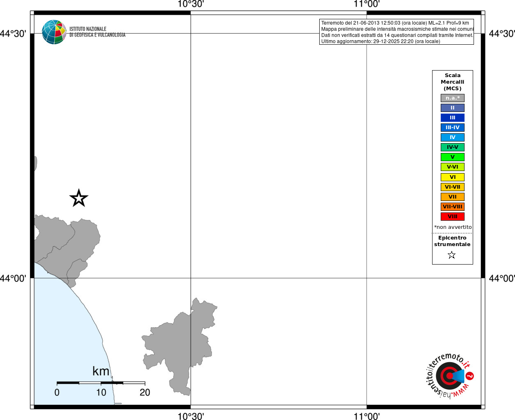Image resolution: width=515 pixels, height=420 pixels.
Task: Select the green V intensity swatch
Action: [x=453, y=157]
